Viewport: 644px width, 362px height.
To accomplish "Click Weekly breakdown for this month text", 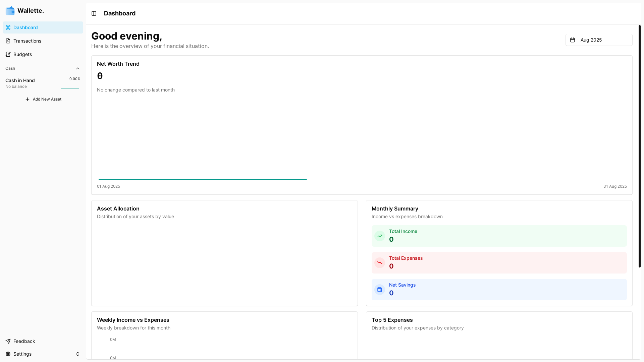I will [133, 328].
